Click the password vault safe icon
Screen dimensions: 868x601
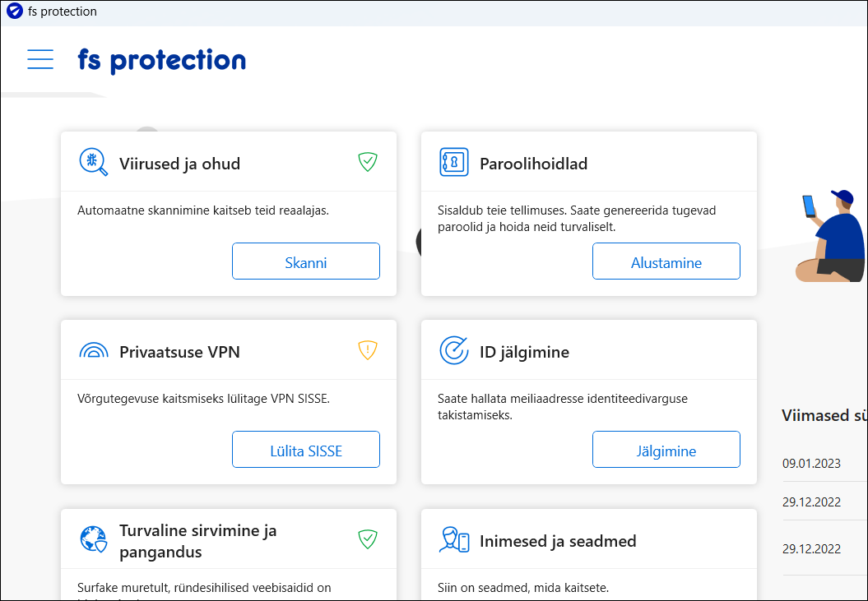[x=453, y=162]
